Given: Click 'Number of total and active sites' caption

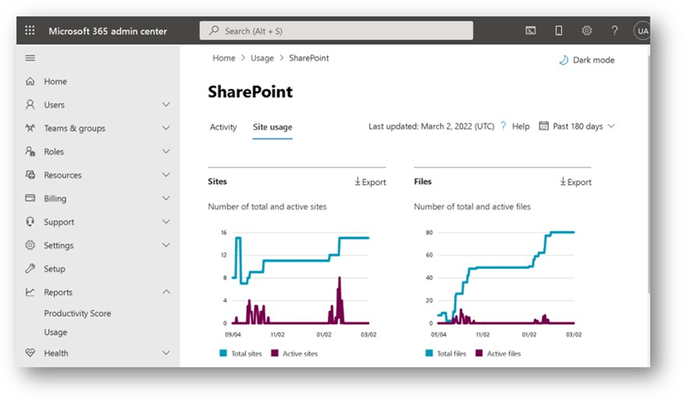Looking at the screenshot, I should pos(267,207).
